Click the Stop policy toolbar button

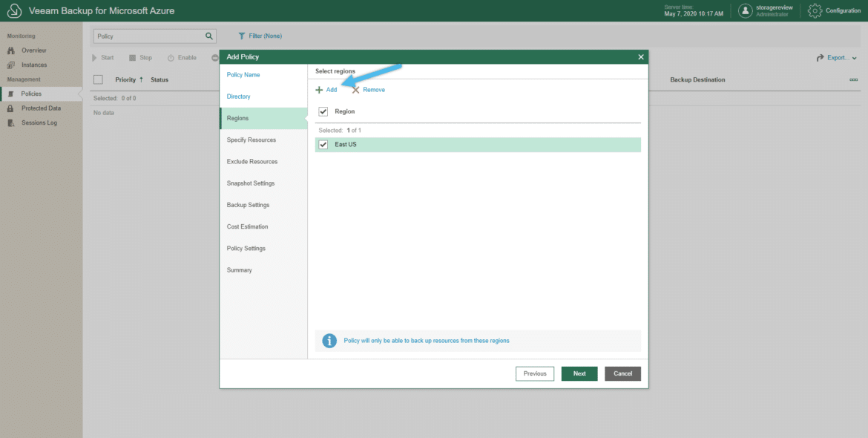(141, 58)
